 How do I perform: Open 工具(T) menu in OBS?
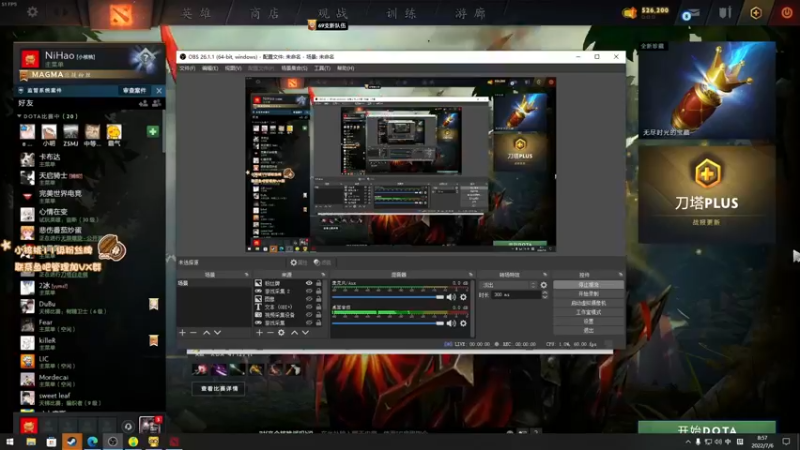tap(322, 68)
